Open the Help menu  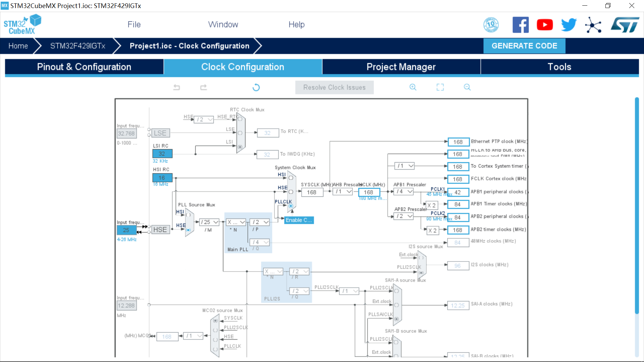click(297, 24)
